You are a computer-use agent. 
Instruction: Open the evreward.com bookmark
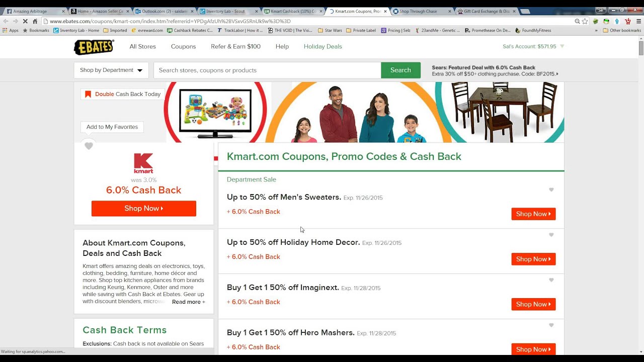point(147,30)
